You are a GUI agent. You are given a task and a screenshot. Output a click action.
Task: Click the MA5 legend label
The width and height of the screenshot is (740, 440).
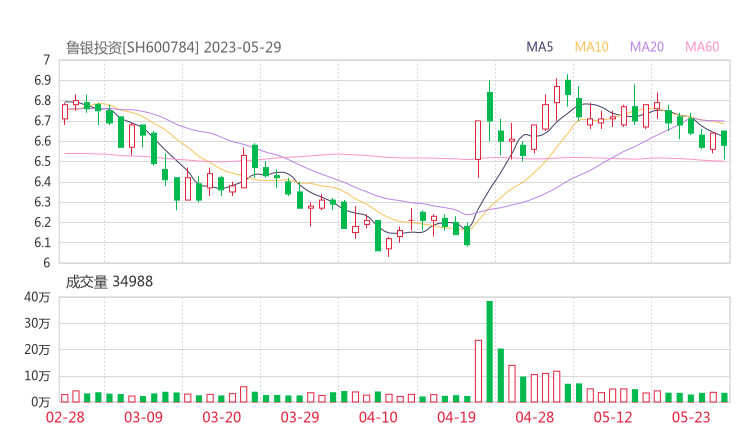click(x=539, y=47)
